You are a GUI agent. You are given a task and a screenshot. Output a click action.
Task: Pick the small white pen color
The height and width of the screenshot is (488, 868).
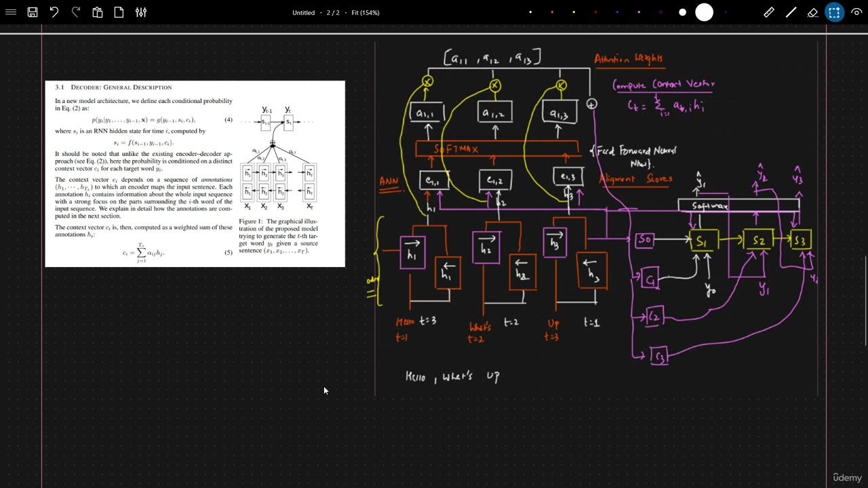pyautogui.click(x=530, y=12)
